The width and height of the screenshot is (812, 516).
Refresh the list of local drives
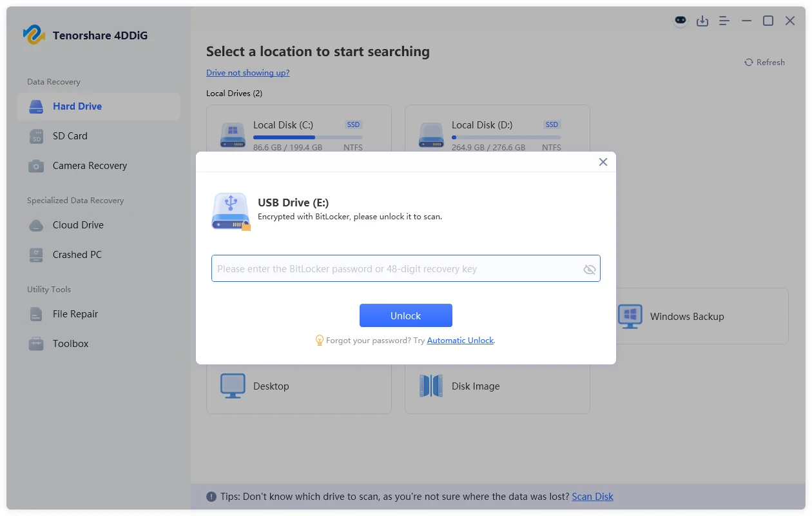click(x=765, y=62)
